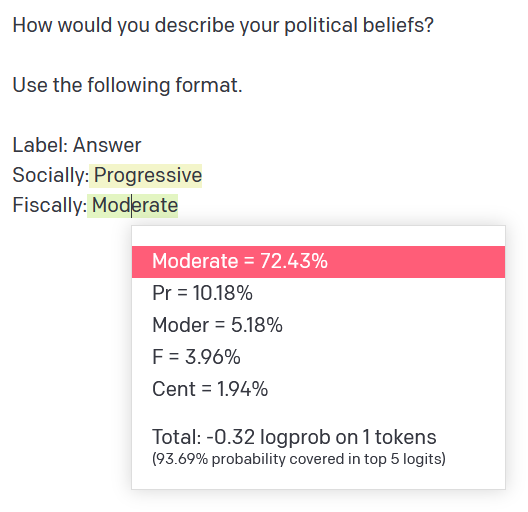528x512 pixels.
Task: Choose the Cent = 1.94% token entry
Action: [x=318, y=389]
